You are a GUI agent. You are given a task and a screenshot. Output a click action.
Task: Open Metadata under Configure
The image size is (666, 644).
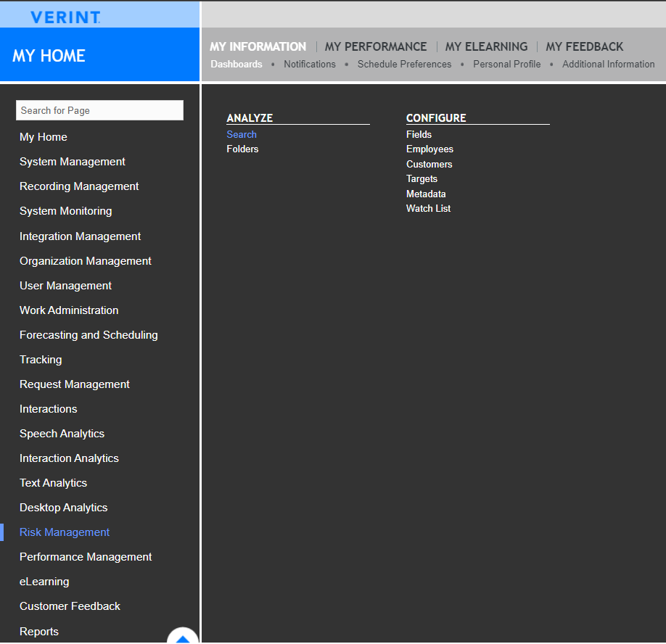[426, 194]
